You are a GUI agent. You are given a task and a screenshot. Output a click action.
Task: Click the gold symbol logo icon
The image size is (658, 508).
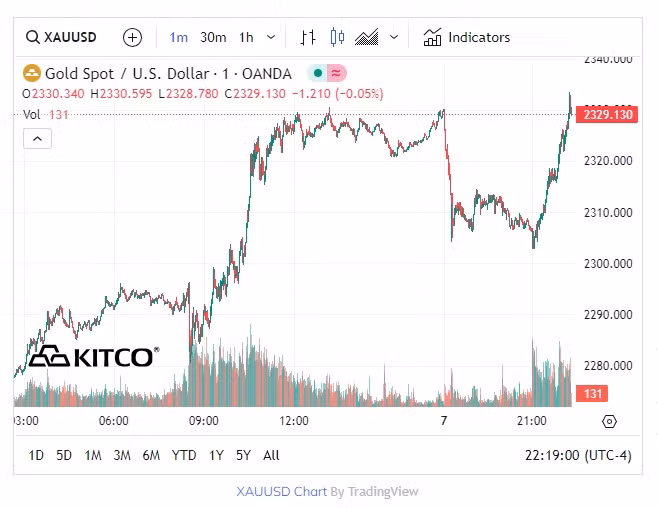pyautogui.click(x=32, y=73)
